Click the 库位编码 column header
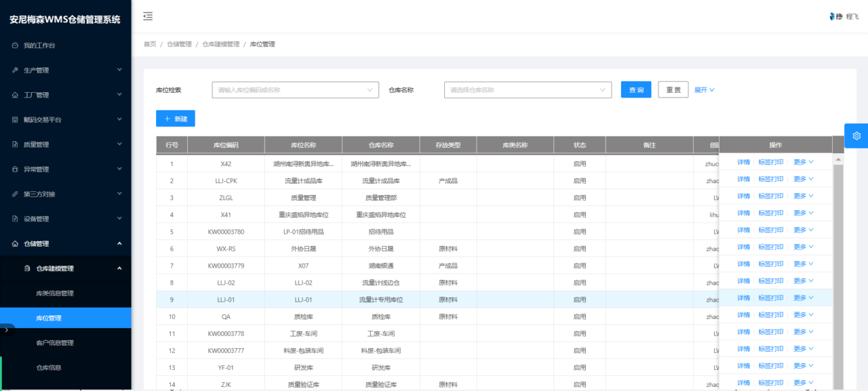The height and width of the screenshot is (391, 868). (x=226, y=145)
